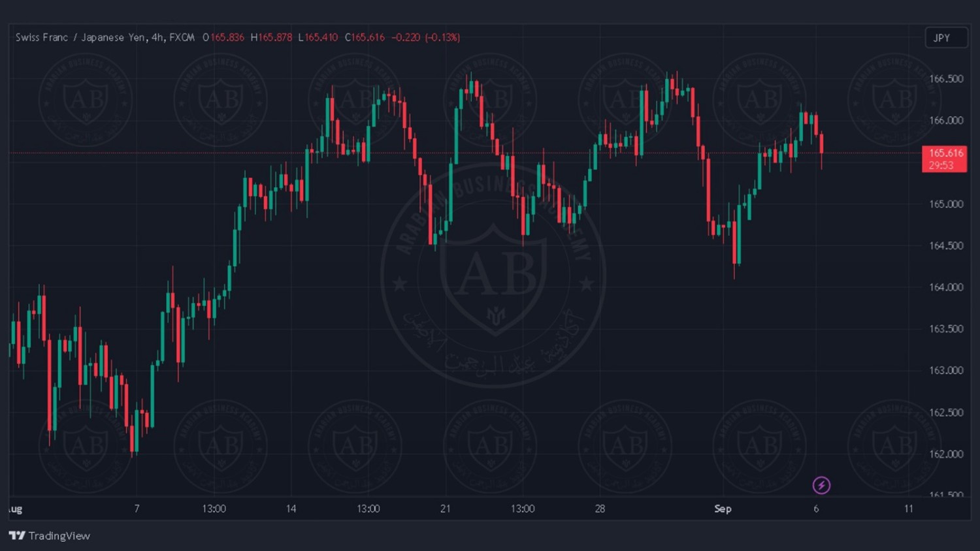Click the 14 date label on time axis
The height and width of the screenshot is (551, 980).
click(x=291, y=509)
